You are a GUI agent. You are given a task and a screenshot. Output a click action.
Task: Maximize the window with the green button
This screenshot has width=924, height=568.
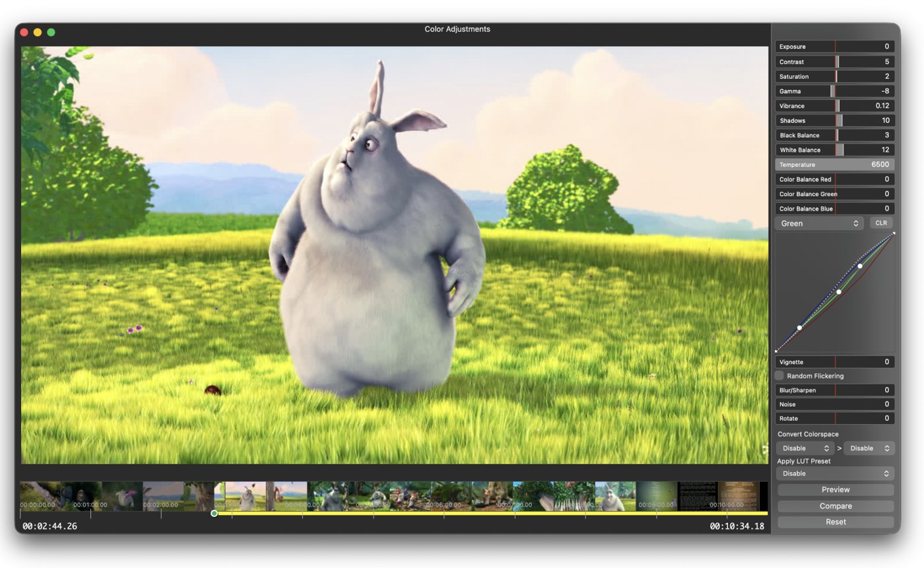[51, 32]
